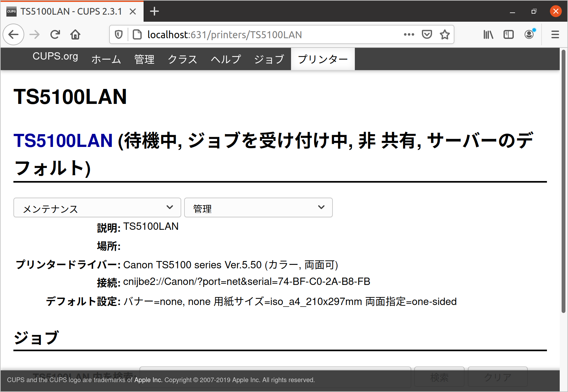Screen dimensions: 568x392
Task: Open the Firefox account icon
Action: (x=529, y=34)
